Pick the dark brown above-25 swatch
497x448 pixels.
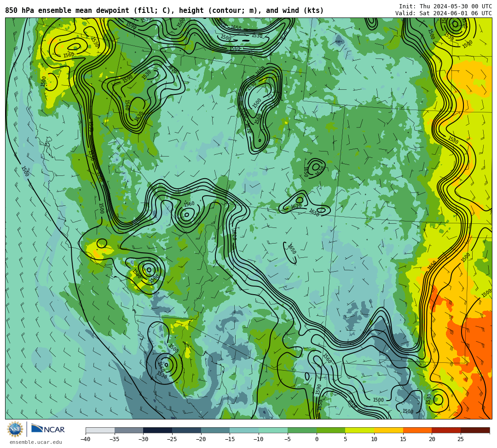(475, 430)
